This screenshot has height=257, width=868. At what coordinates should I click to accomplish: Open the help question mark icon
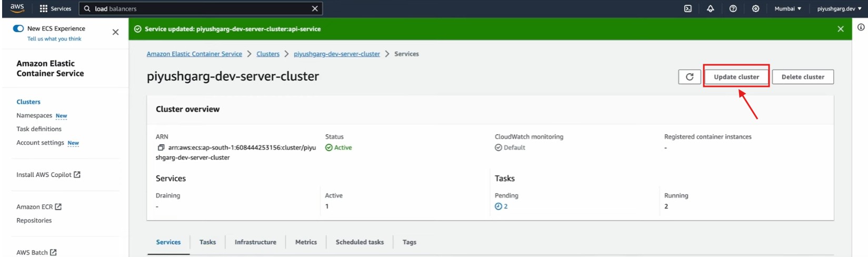coord(733,8)
